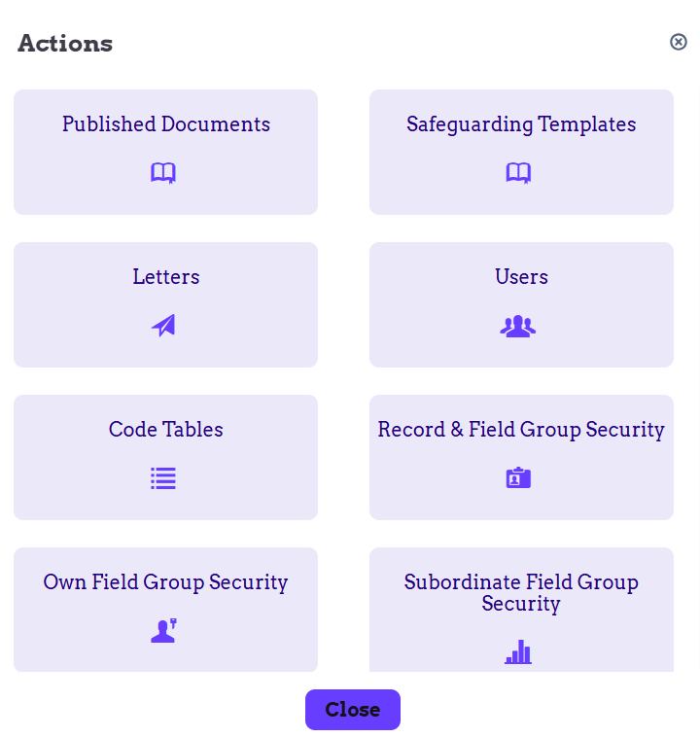Choose the Users label text
The width and height of the screenshot is (700, 737).
click(x=521, y=277)
